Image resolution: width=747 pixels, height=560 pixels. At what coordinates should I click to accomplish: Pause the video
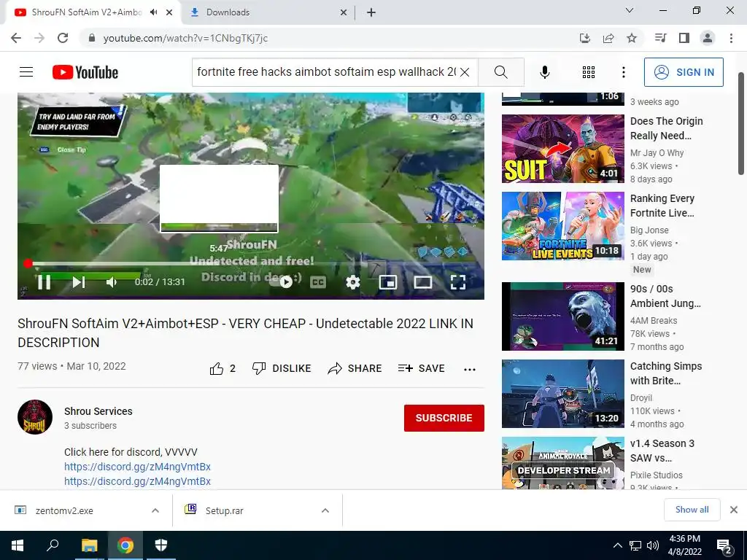pyautogui.click(x=44, y=282)
